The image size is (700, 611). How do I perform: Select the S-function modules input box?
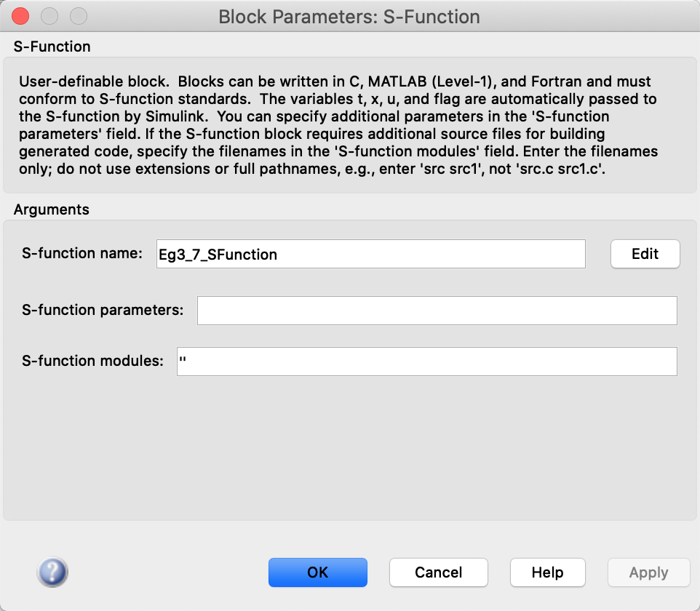[x=426, y=362]
